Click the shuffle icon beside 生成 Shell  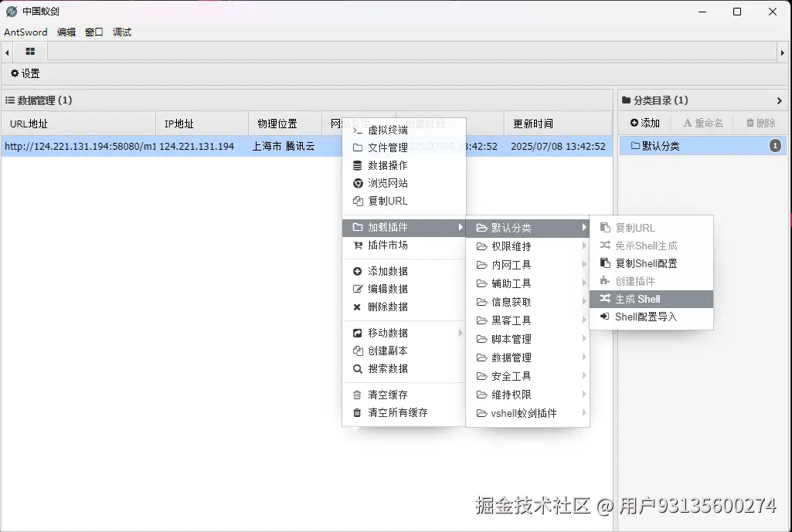coord(605,299)
